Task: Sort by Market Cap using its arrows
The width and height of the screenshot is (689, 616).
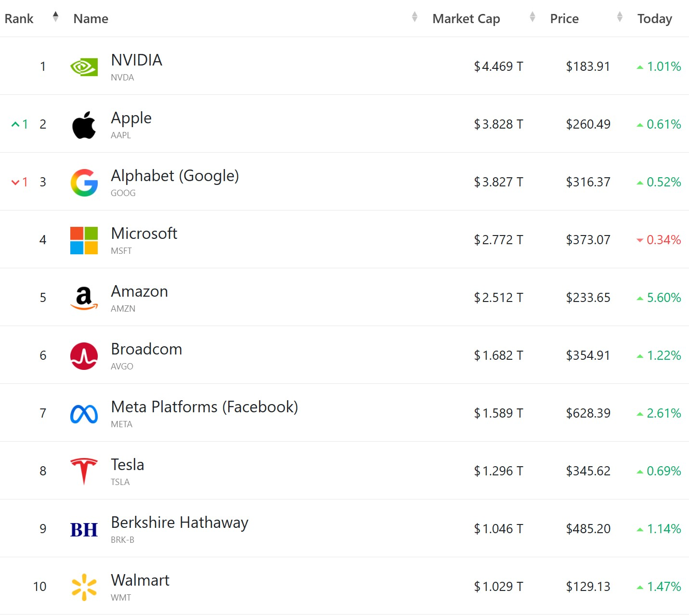Action: pyautogui.click(x=532, y=17)
